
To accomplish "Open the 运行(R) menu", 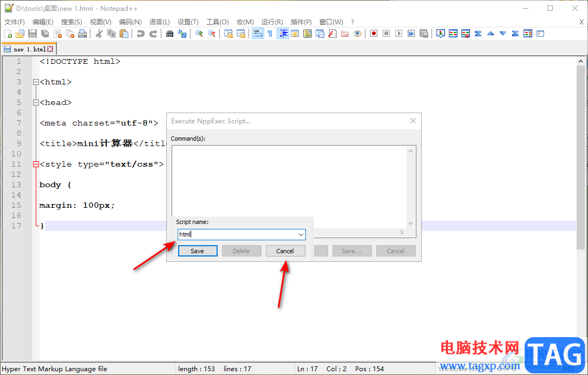I will coord(272,22).
